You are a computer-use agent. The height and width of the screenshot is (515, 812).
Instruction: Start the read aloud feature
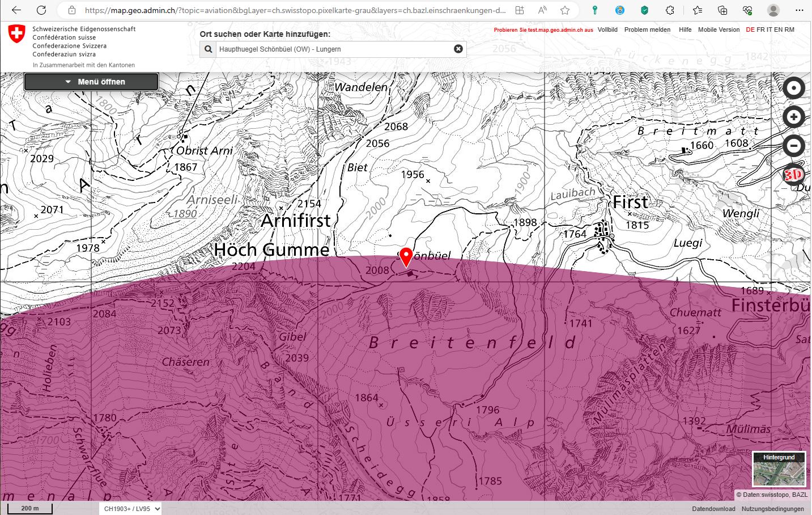point(542,10)
